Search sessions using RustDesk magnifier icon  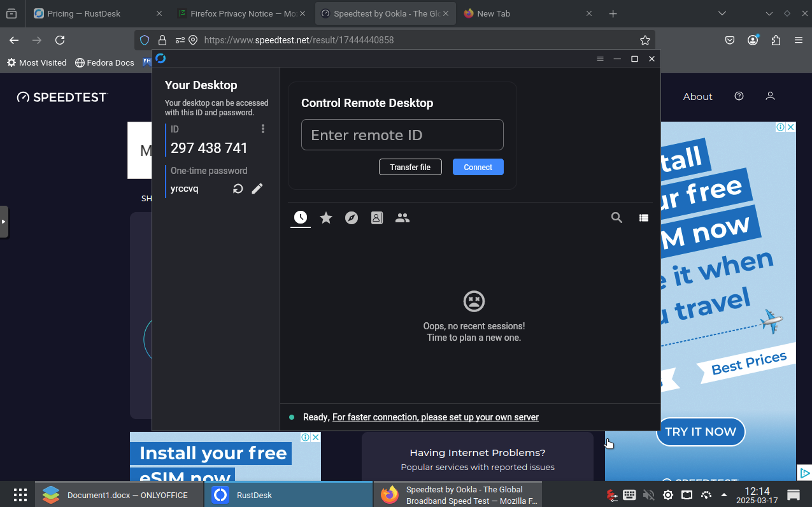[616, 218]
